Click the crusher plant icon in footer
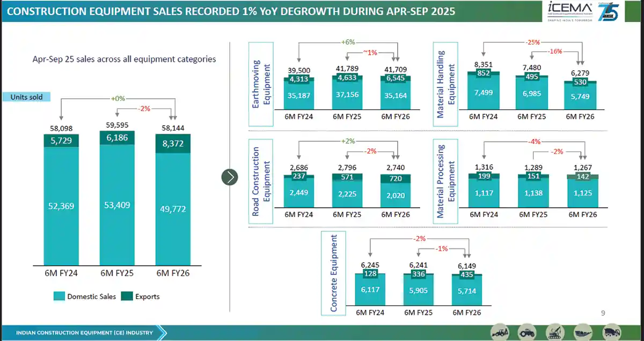Image resolution: width=644 pixels, height=341 pixels. 583,332
